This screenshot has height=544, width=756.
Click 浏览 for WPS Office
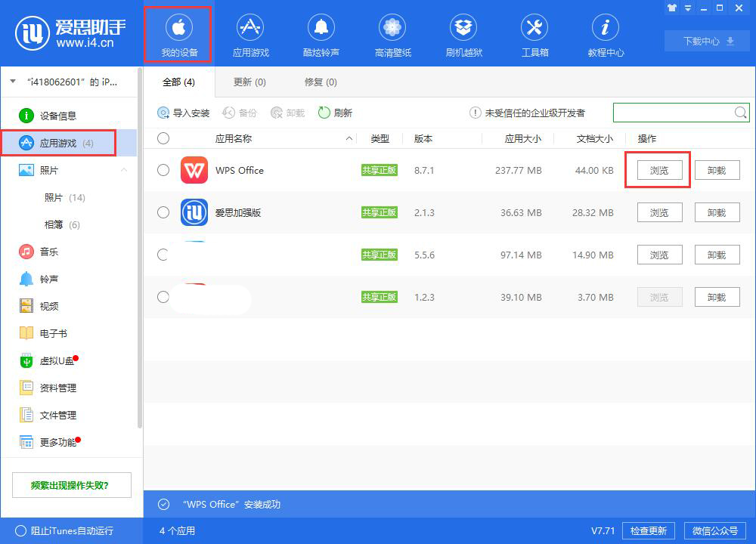658,170
